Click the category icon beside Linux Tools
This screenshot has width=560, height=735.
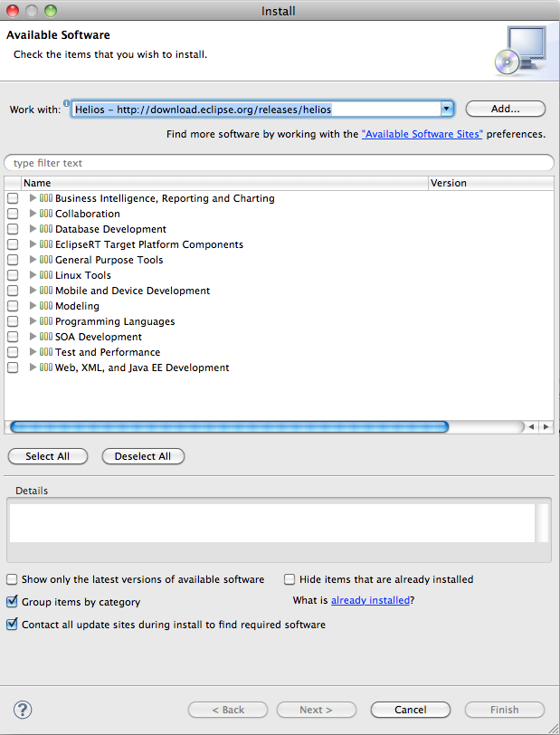tap(46, 275)
